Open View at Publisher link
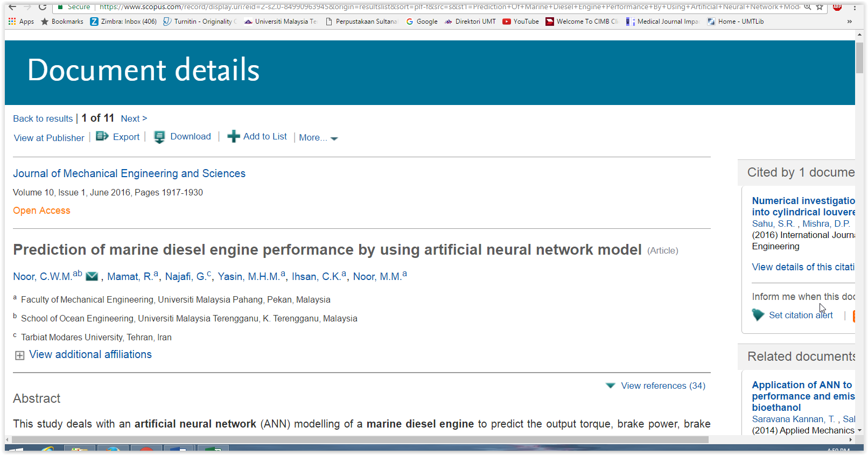 [49, 138]
